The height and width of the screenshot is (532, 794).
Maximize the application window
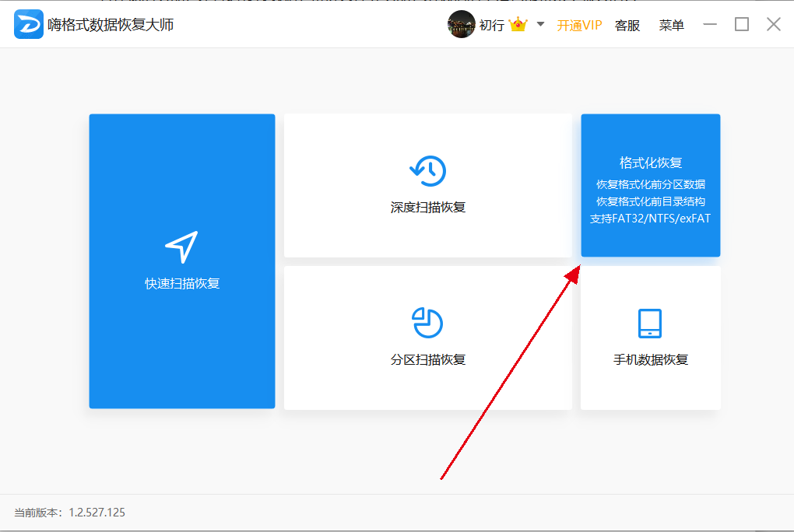tap(742, 24)
